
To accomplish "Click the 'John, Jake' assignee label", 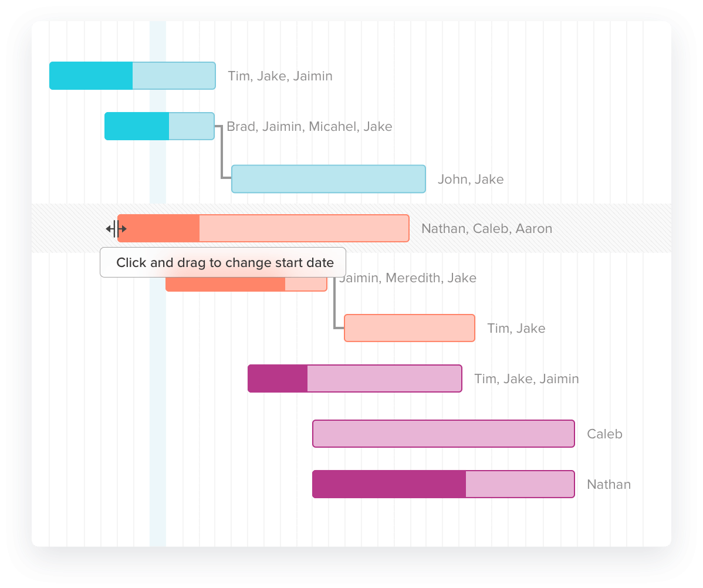I will 470,179.
